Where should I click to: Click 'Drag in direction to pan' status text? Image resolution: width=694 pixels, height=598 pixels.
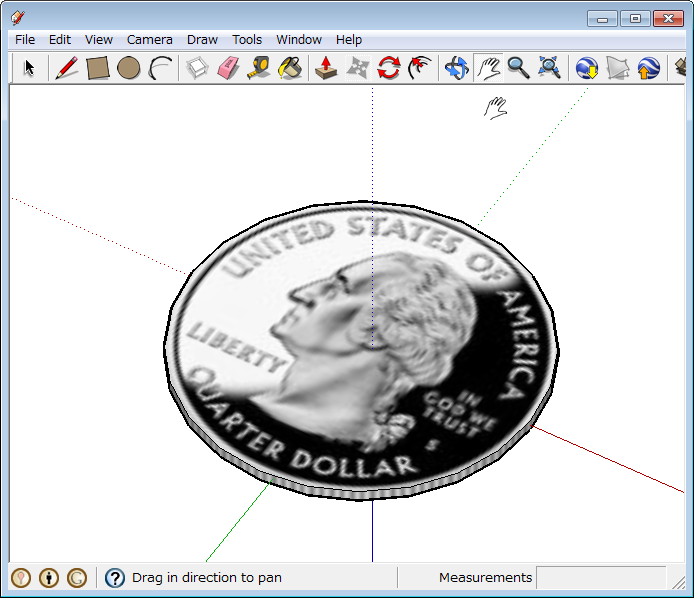(207, 578)
